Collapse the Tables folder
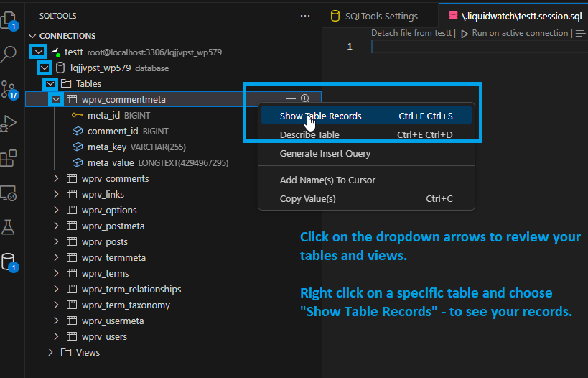Screen dimensions: 588x378 point(50,83)
